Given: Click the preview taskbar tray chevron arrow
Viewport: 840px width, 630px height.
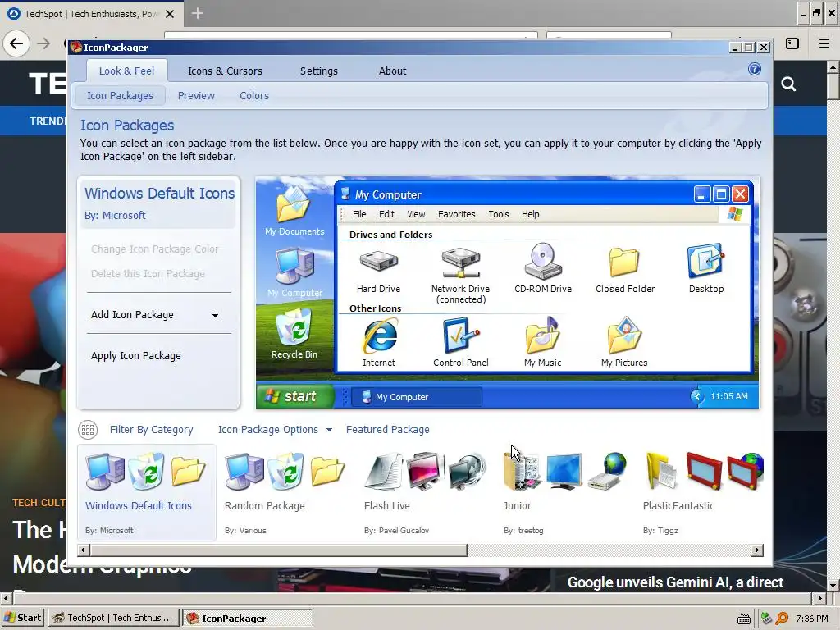Looking at the screenshot, I should [x=697, y=396].
